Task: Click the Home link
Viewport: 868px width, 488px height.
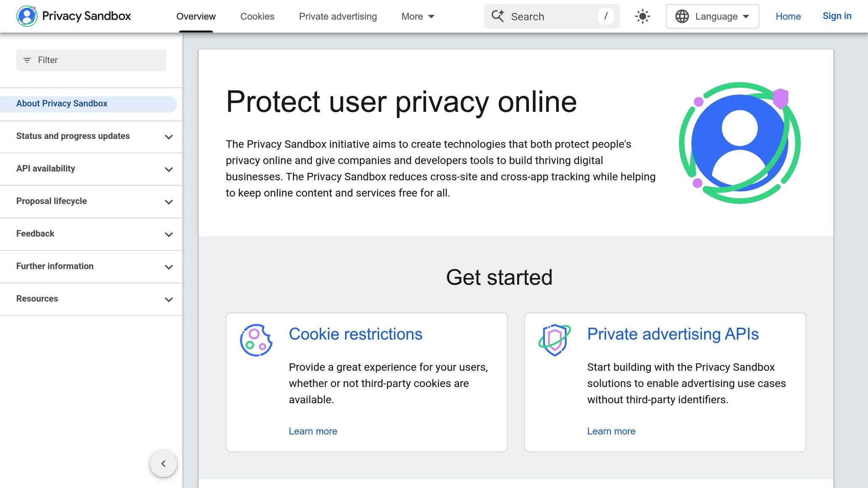Action: pos(788,17)
